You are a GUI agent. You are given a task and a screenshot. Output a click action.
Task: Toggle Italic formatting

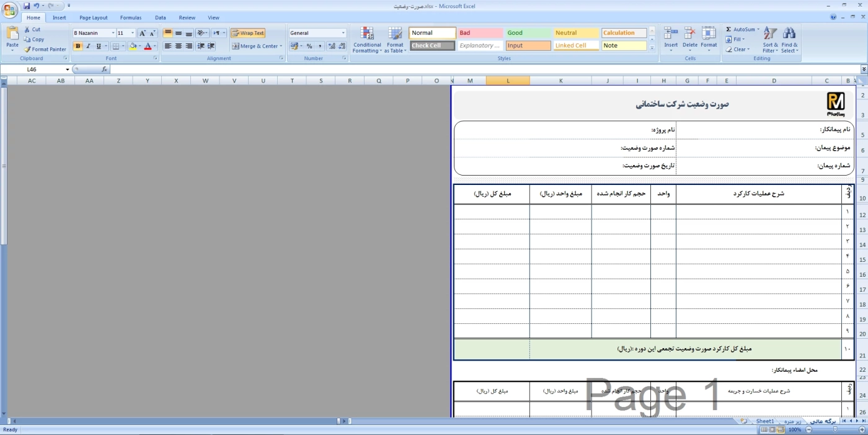[x=88, y=46]
